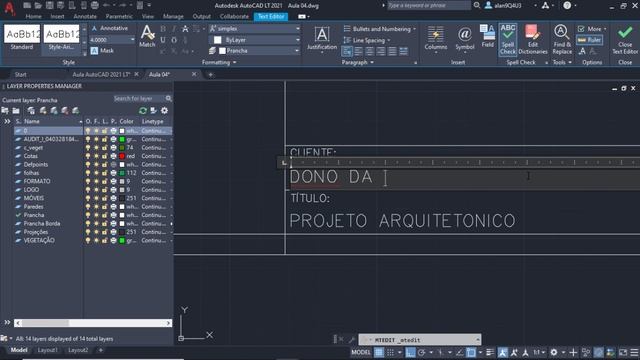Click the search icon in title bar
The image size is (640, 360).
pos(476,5)
